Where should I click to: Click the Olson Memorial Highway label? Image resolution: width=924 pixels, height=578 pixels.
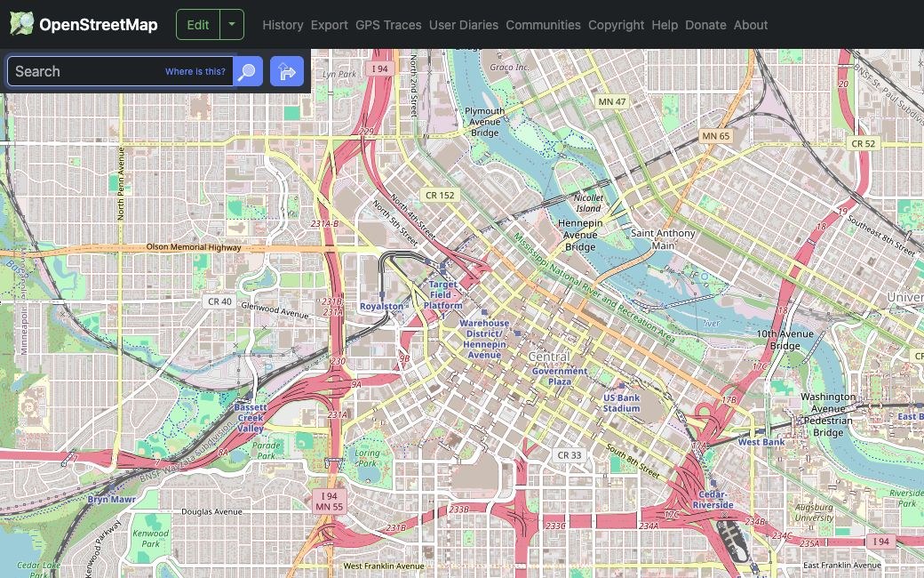(x=194, y=247)
